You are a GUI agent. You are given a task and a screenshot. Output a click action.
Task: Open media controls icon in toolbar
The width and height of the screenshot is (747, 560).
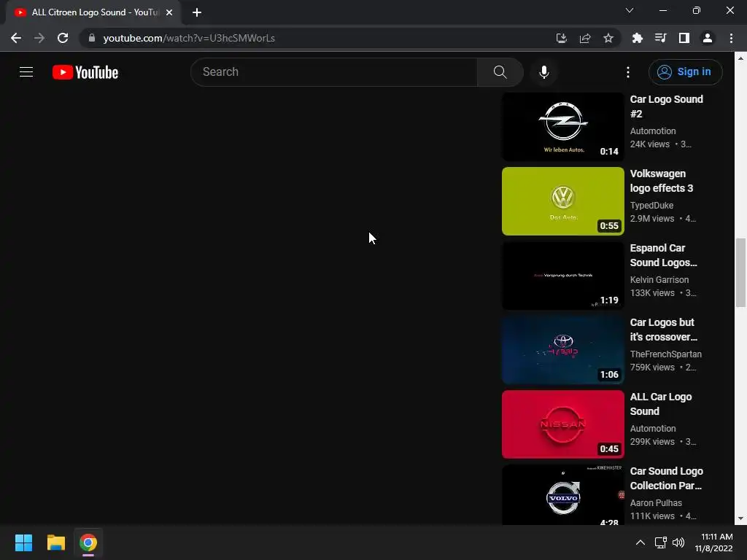(x=660, y=38)
